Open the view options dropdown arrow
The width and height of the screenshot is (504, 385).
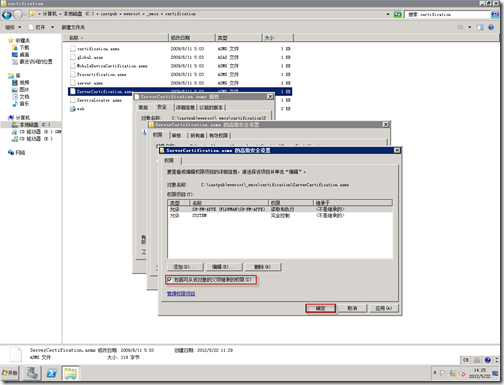470,27
